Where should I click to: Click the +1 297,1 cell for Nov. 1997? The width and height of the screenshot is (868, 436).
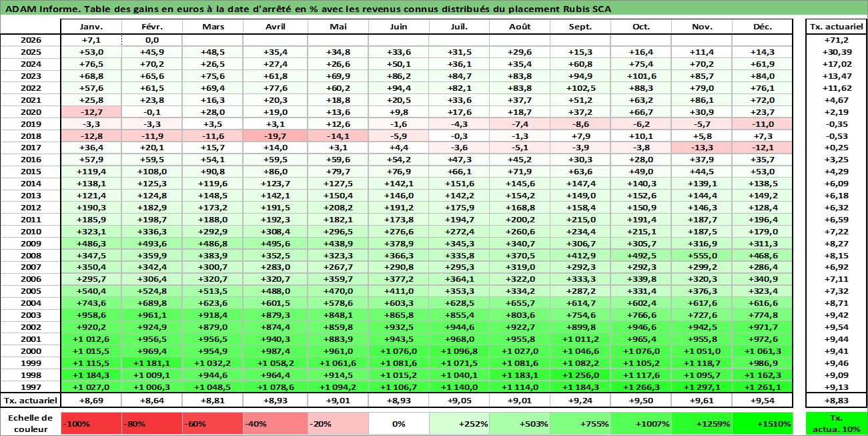702,387
